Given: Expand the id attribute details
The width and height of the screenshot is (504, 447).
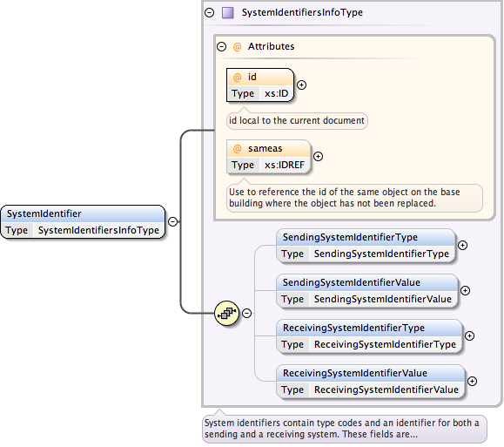Looking at the screenshot, I should pos(301,85).
